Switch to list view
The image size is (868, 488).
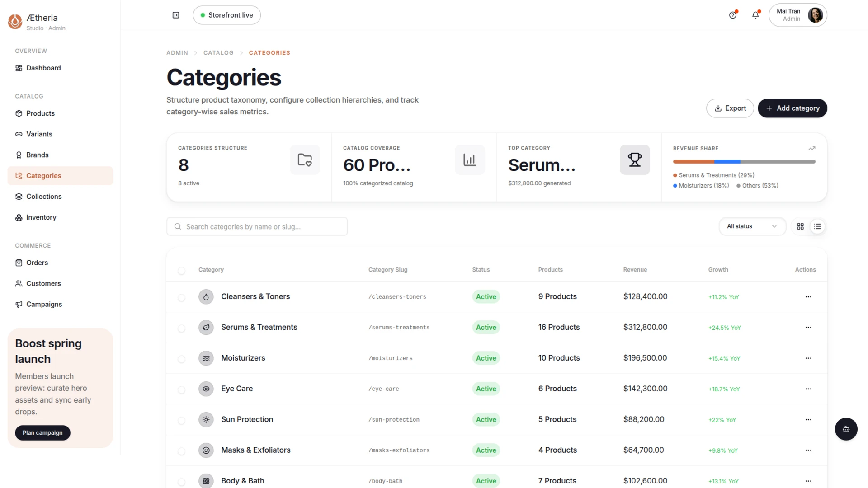click(817, 226)
